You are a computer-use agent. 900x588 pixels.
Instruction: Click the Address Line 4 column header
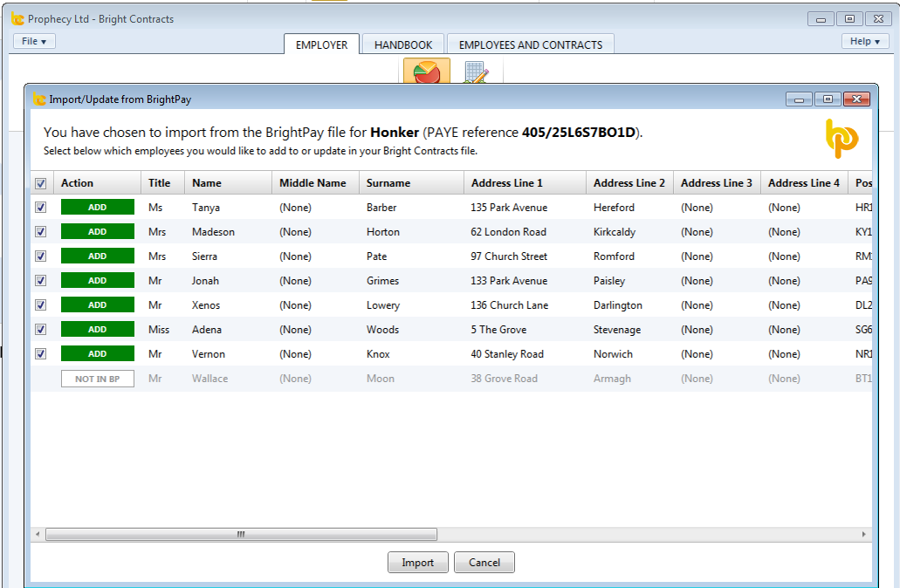point(804,183)
